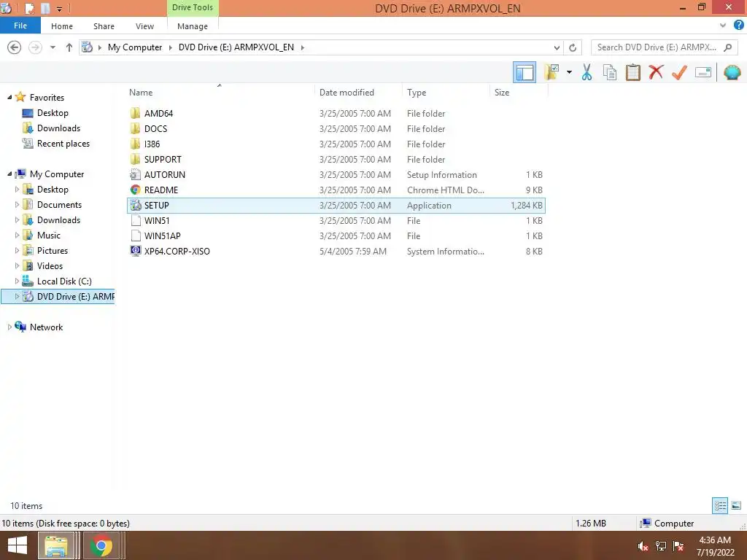This screenshot has width=747, height=560.
Task: Go up one level with Up arrow
Action: (x=69, y=47)
